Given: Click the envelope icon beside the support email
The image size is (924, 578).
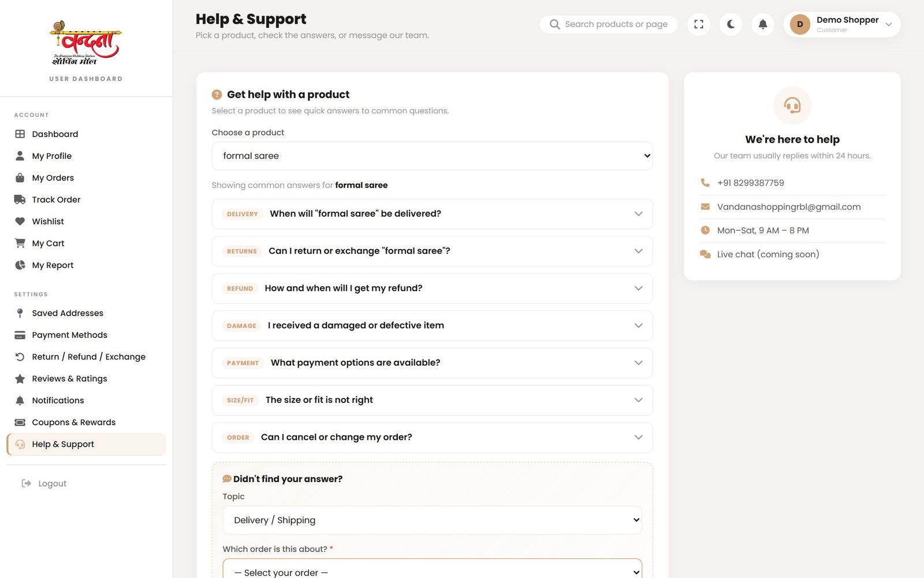Looking at the screenshot, I should pyautogui.click(x=705, y=207).
